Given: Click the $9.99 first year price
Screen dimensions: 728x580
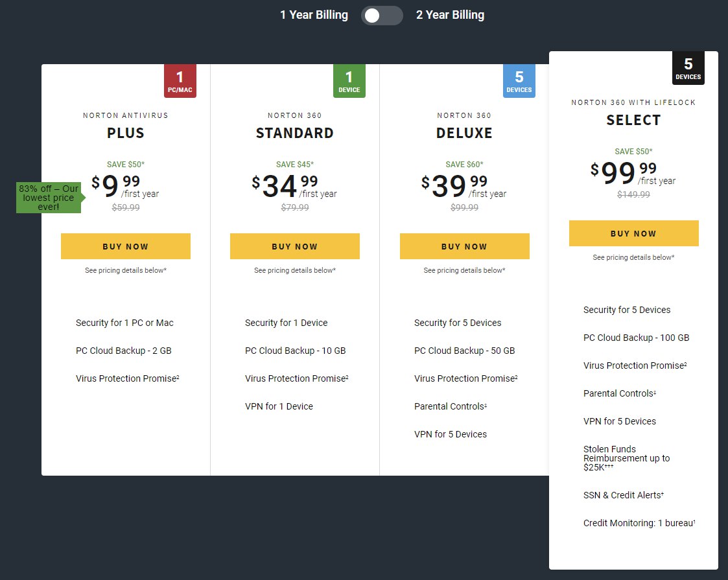Looking at the screenshot, I should pyautogui.click(x=125, y=186).
